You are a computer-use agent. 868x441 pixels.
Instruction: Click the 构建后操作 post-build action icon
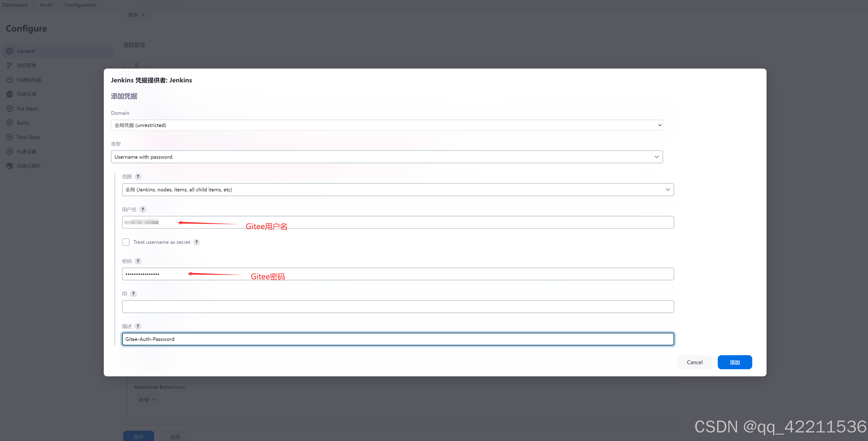click(11, 165)
